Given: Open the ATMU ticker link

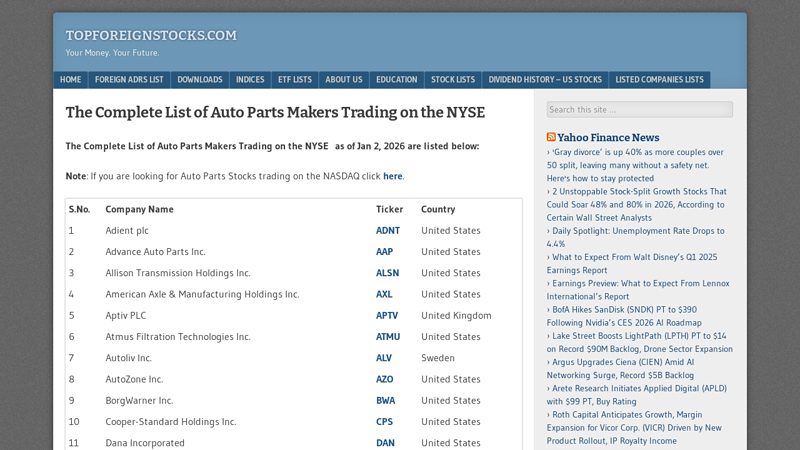Looking at the screenshot, I should coord(388,337).
